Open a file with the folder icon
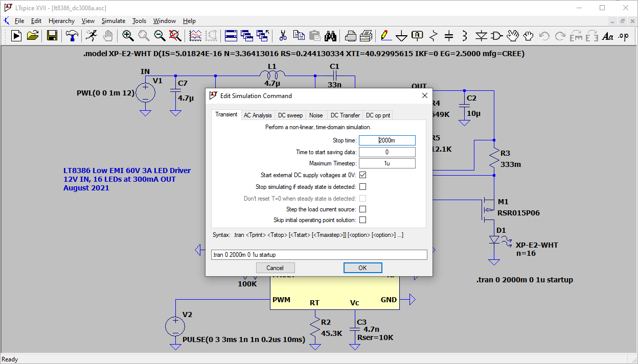Viewport: 638px width, 364px height. click(x=33, y=35)
